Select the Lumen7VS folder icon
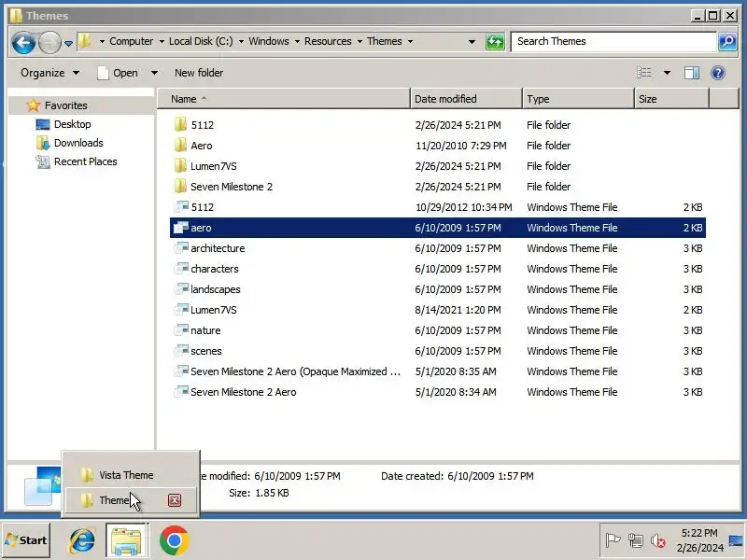 pyautogui.click(x=180, y=166)
